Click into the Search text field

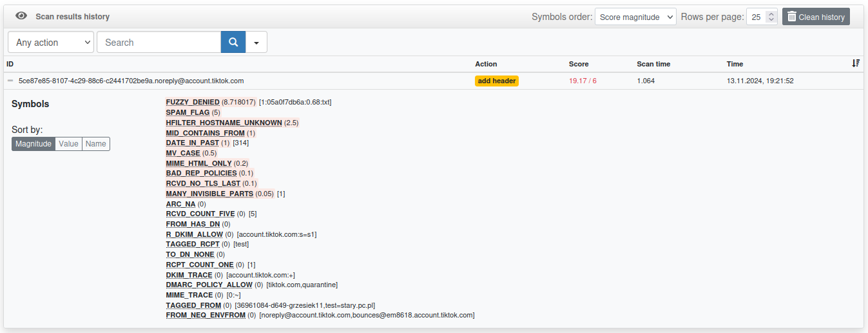click(159, 43)
